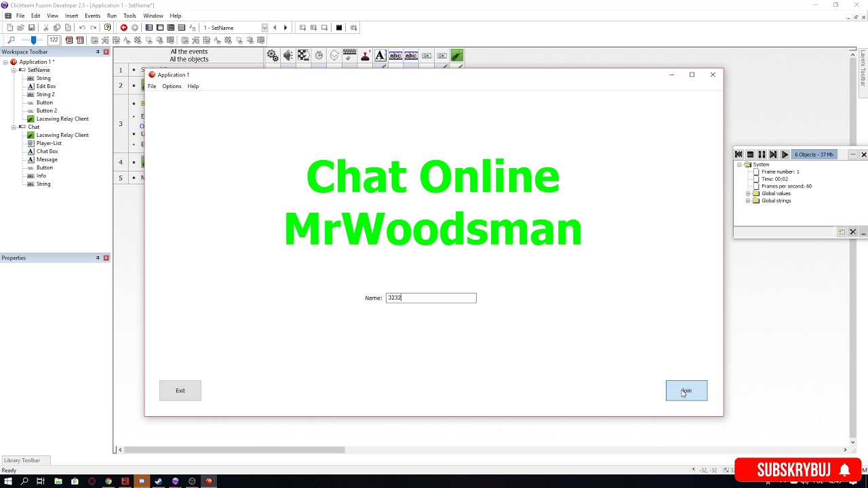The width and height of the screenshot is (868, 488).
Task: Collapse the SetName frame node
Action: (14, 70)
